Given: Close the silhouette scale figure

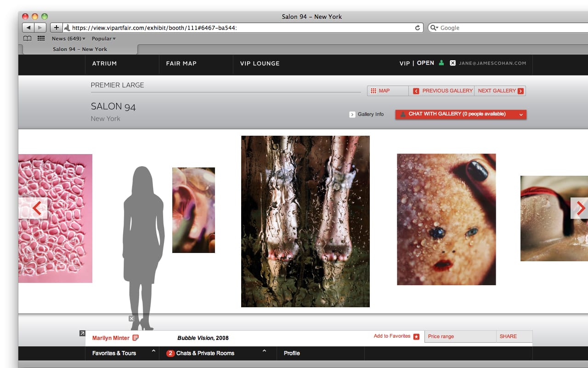Looking at the screenshot, I should [131, 318].
